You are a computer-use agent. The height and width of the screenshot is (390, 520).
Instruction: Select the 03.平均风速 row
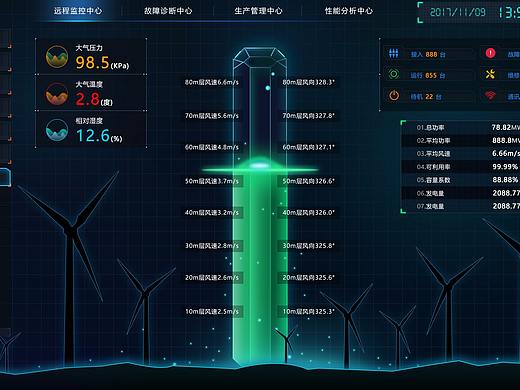[461, 154]
